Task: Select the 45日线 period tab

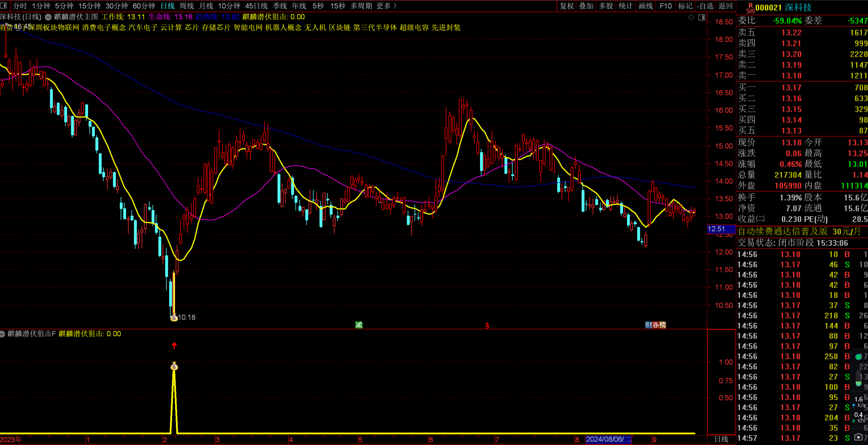Action: (x=256, y=6)
